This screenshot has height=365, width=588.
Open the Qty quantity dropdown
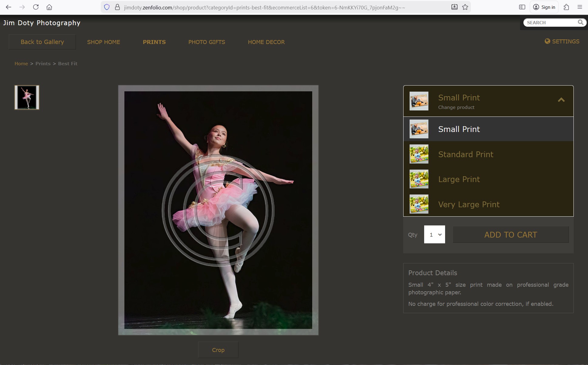434,234
